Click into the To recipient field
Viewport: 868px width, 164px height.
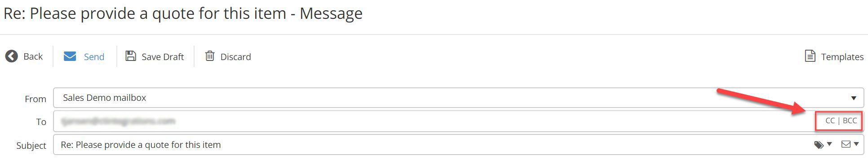click(434, 121)
